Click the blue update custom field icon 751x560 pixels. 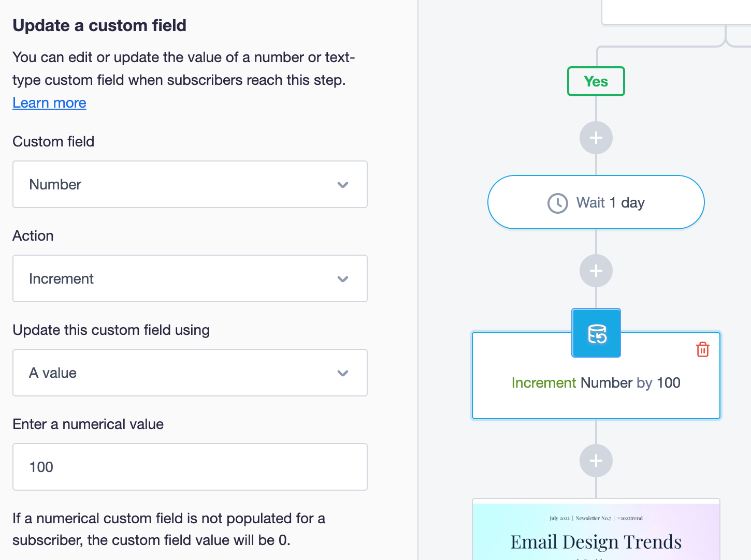pos(596,334)
